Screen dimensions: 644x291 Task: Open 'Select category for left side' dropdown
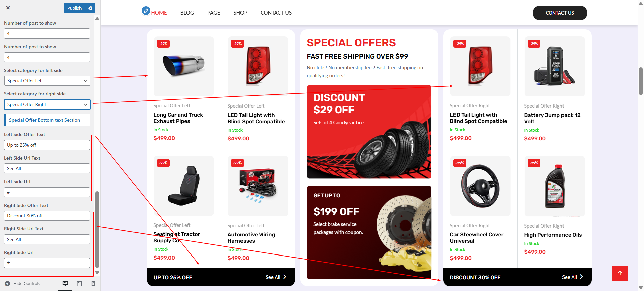tap(47, 81)
